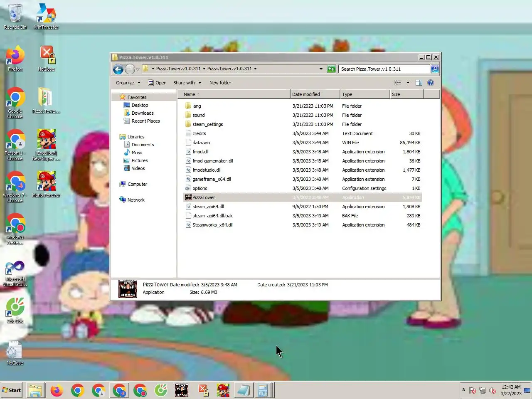The image size is (532, 399).
Task: Open the Organize menu
Action: pos(128,83)
